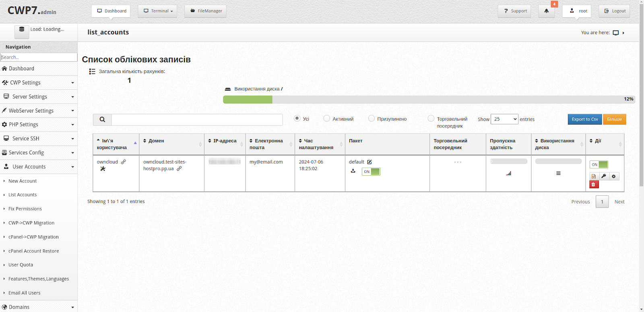Click the file code action icon
This screenshot has width=644, height=312.
tap(594, 177)
